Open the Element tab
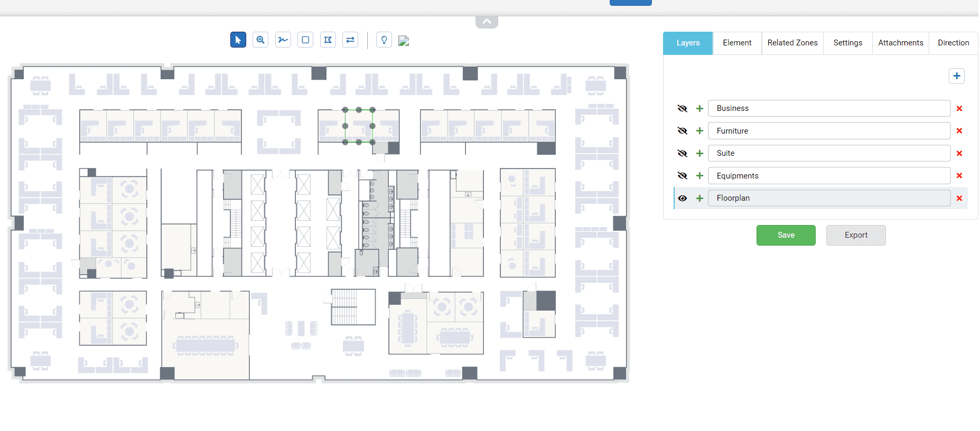This screenshot has height=431, width=980. point(737,43)
